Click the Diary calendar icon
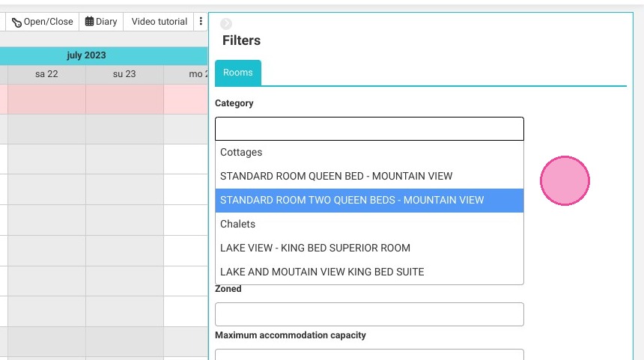Image resolution: width=644 pixels, height=360 pixels. [x=89, y=22]
